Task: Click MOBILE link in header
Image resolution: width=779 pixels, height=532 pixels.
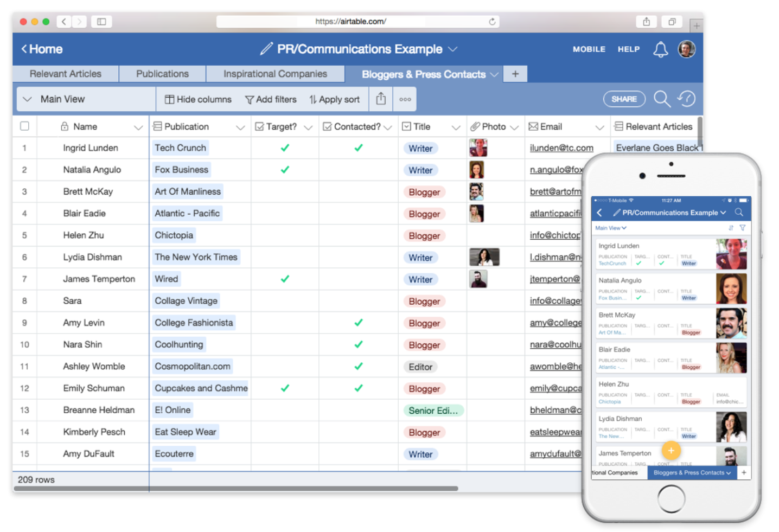Action: tap(589, 49)
